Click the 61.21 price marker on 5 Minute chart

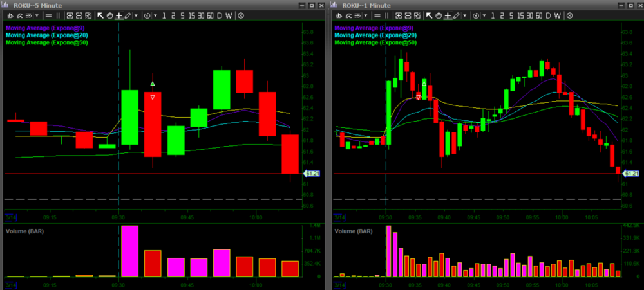pyautogui.click(x=310, y=174)
